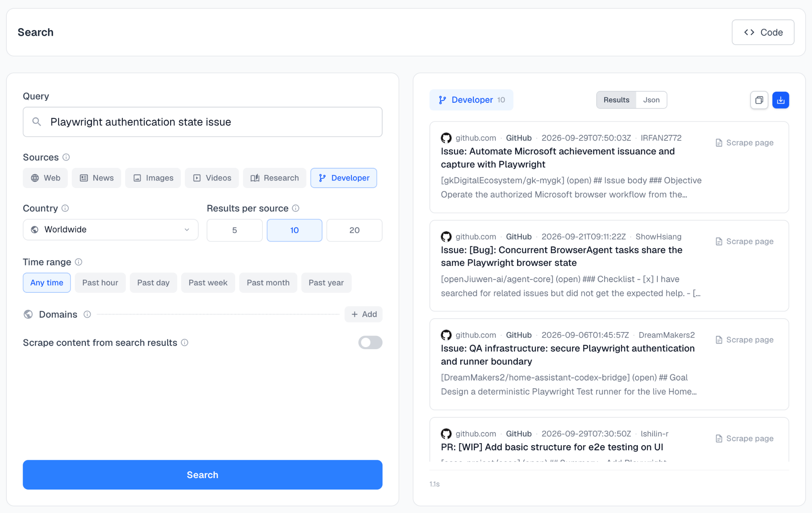Click GitHub logo on lshilin-r result

point(446,434)
